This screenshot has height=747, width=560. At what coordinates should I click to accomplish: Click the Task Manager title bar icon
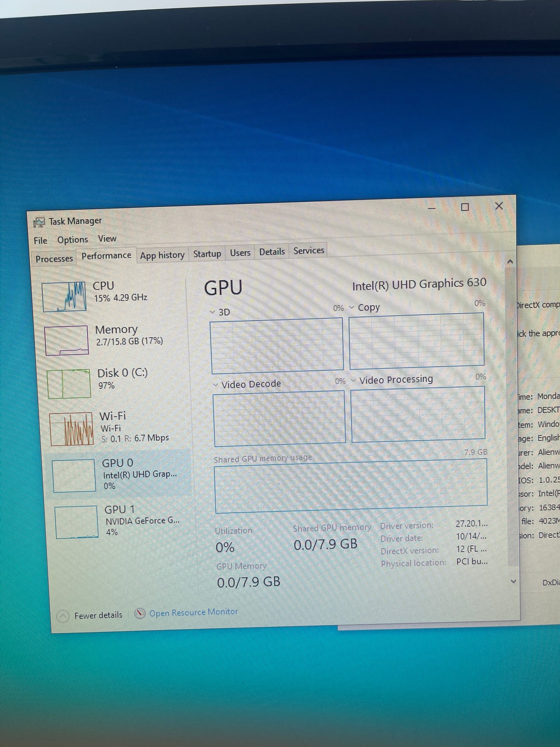click(x=39, y=222)
